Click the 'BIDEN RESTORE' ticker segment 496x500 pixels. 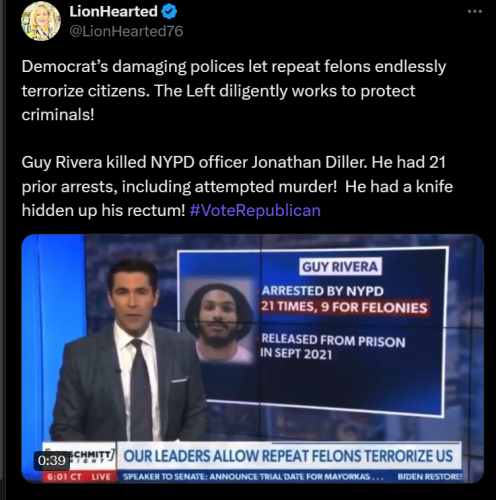click(430, 477)
